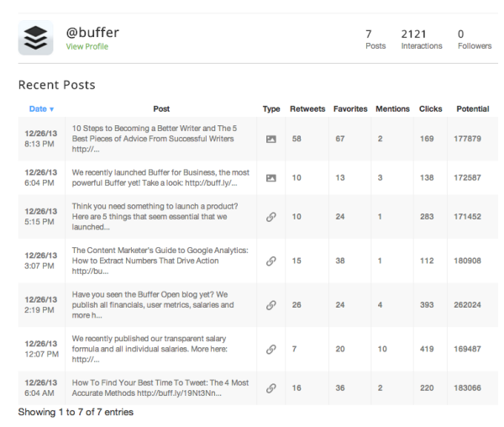Open the 10 Steps to Becoming a Better Writer post

click(x=155, y=139)
